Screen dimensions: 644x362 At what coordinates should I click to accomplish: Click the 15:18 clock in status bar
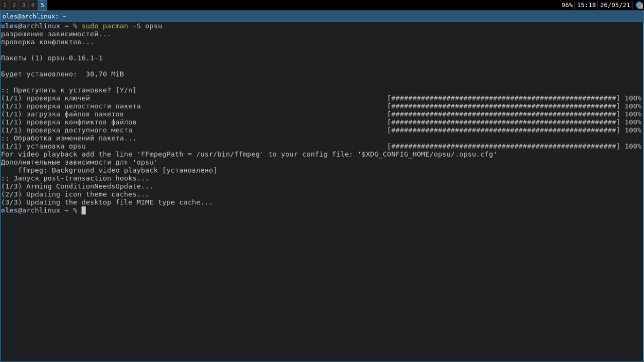(x=586, y=5)
